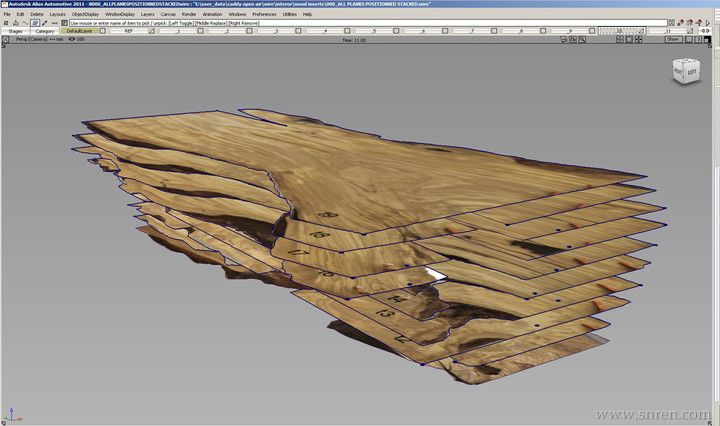This screenshot has height=426, width=720.
Task: Click the dashed line pick icon
Action: tap(54, 23)
